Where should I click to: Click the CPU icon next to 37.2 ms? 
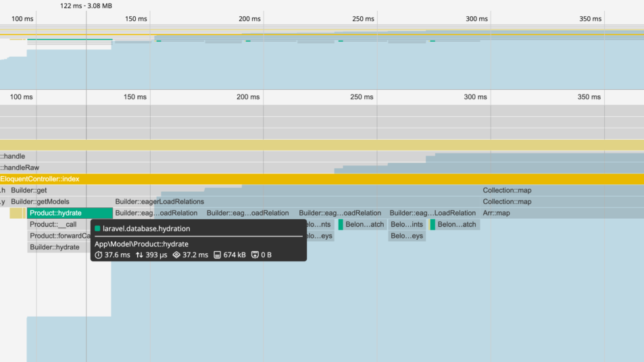click(x=177, y=255)
